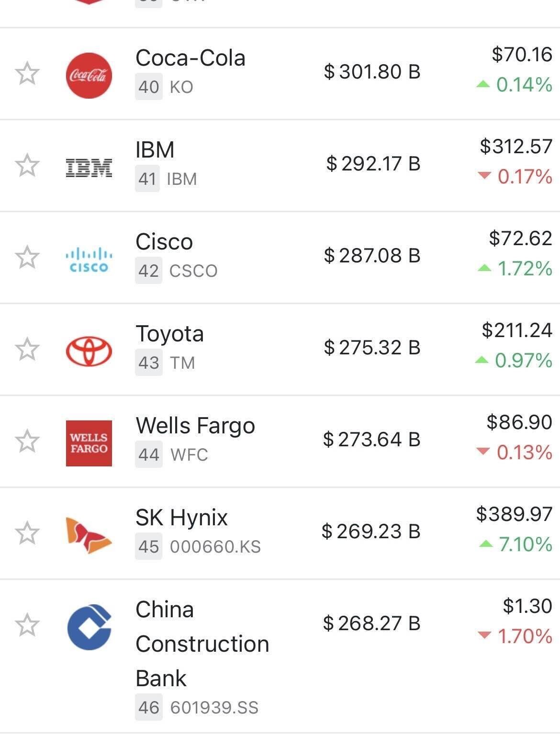Viewport: 560px width, 736px height.
Task: Click Toyota's $275.32 B market cap
Action: tap(372, 348)
